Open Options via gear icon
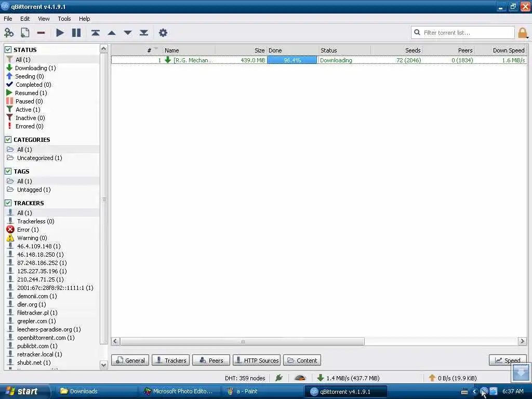532x399 pixels. [163, 33]
